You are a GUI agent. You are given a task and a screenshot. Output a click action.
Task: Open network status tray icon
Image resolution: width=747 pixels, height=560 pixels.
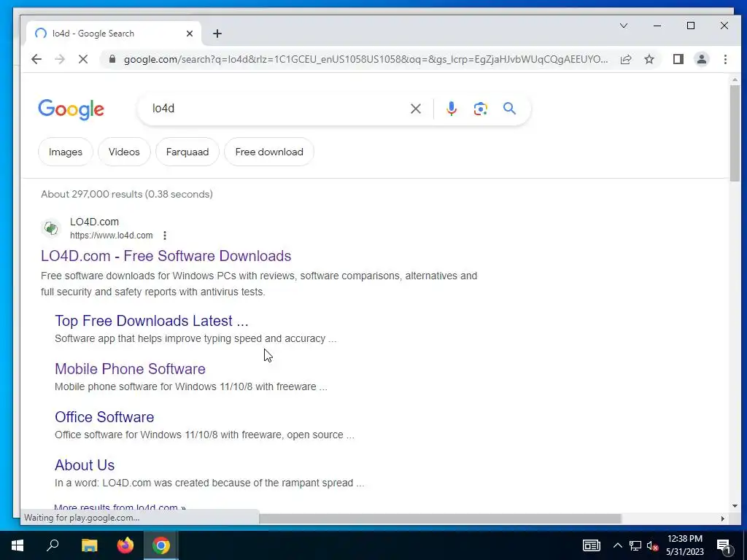pos(635,545)
